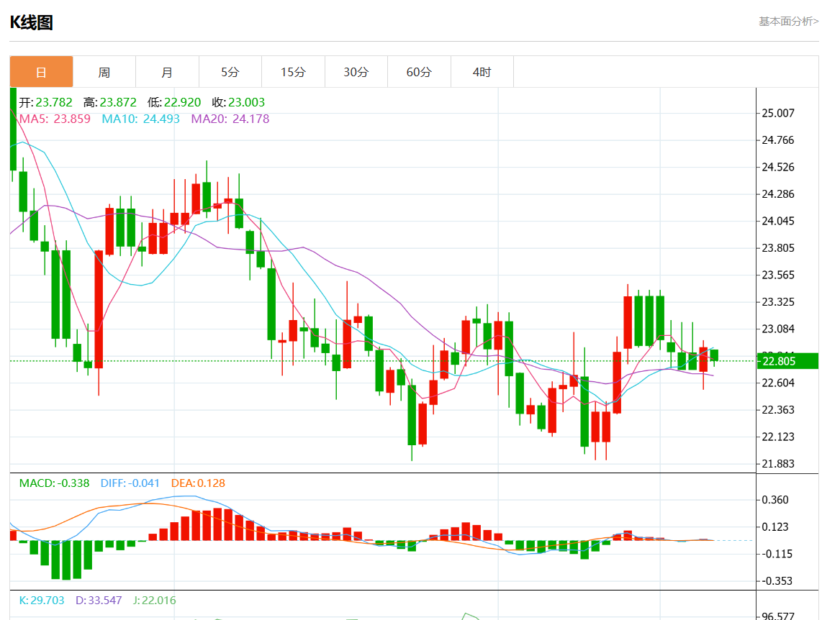Open the 基本面分析> link

tap(789, 22)
